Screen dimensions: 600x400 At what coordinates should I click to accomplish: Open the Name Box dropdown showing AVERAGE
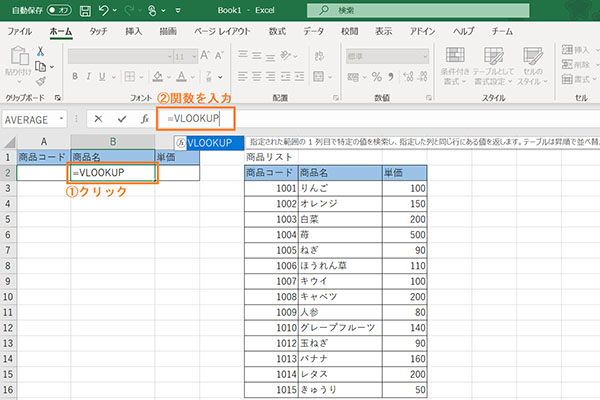pyautogui.click(x=62, y=118)
